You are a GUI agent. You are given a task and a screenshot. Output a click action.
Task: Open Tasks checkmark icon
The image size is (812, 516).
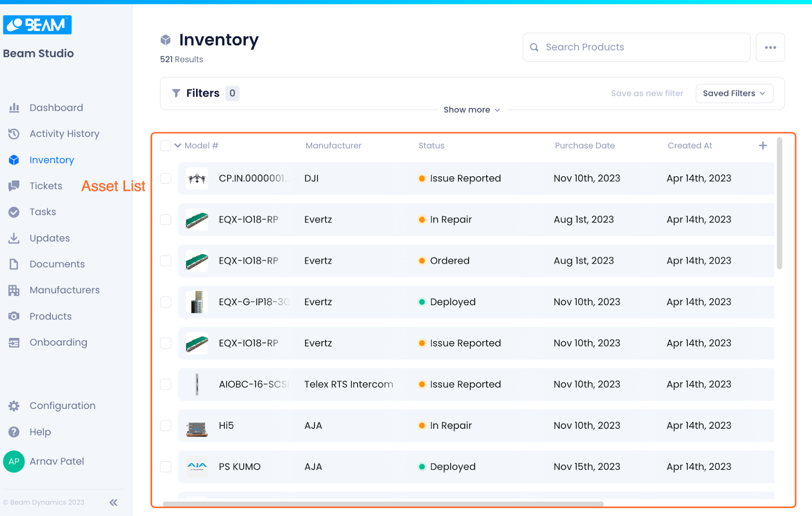click(x=14, y=212)
